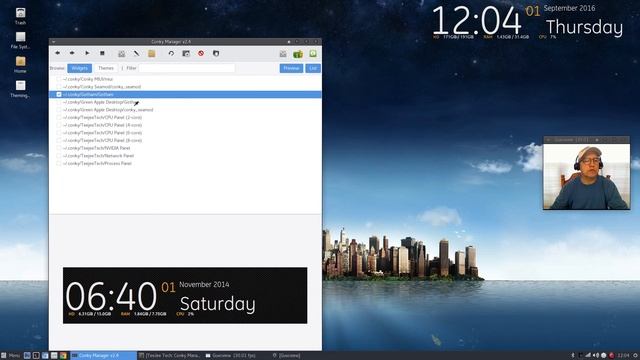Viewport: 640px width, 360px height.
Task: Select the CPU Panel (4-core) row text
Action: tap(102, 125)
